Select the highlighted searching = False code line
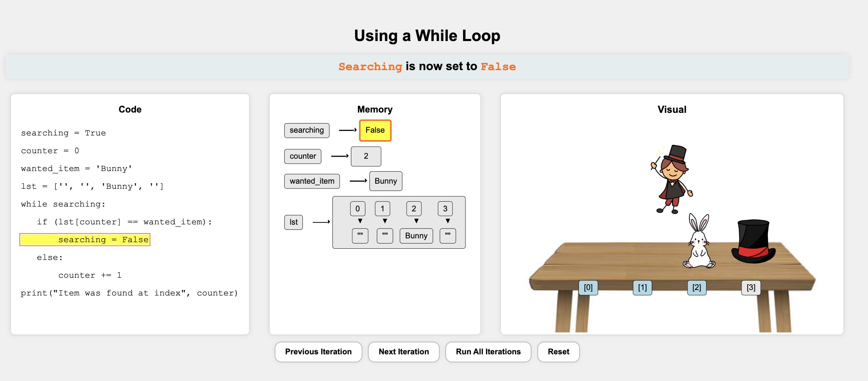The width and height of the screenshot is (868, 381). [85, 240]
